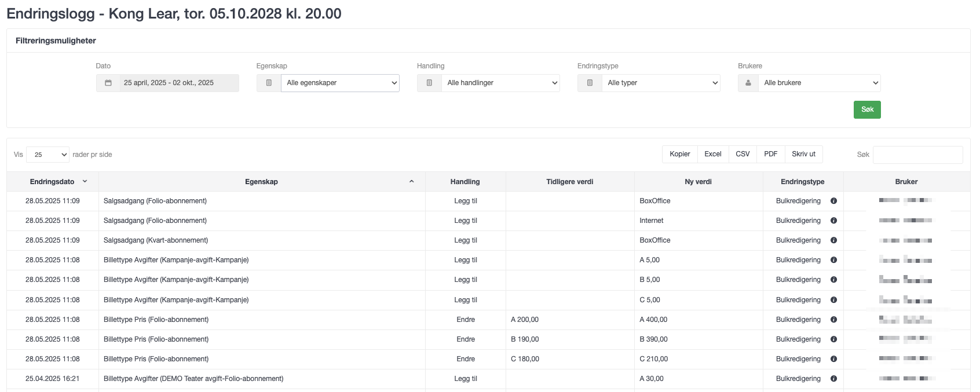Click the calendar icon beside date range
The width and height of the screenshot is (980, 392).
point(108,83)
